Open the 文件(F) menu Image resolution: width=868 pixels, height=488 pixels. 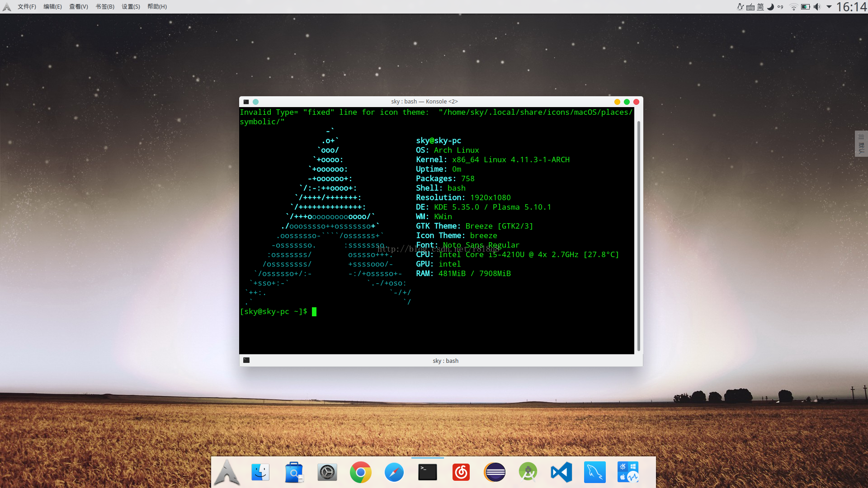point(27,7)
